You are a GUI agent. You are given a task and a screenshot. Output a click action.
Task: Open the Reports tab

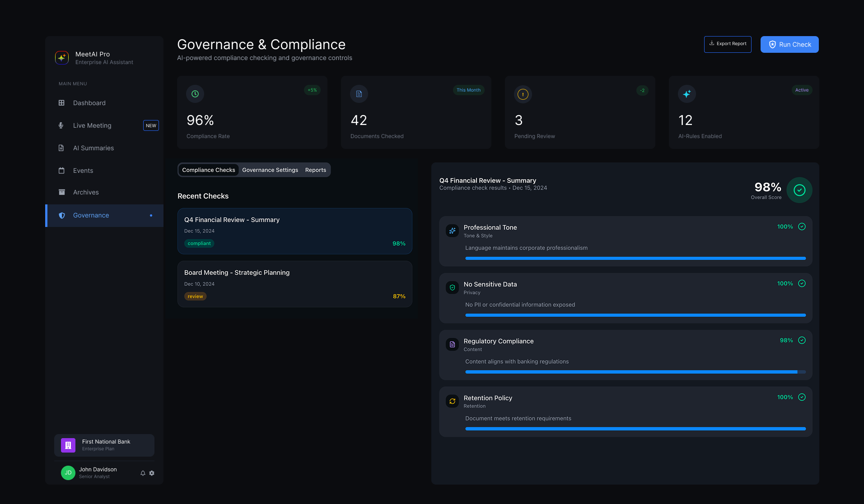pyautogui.click(x=315, y=170)
